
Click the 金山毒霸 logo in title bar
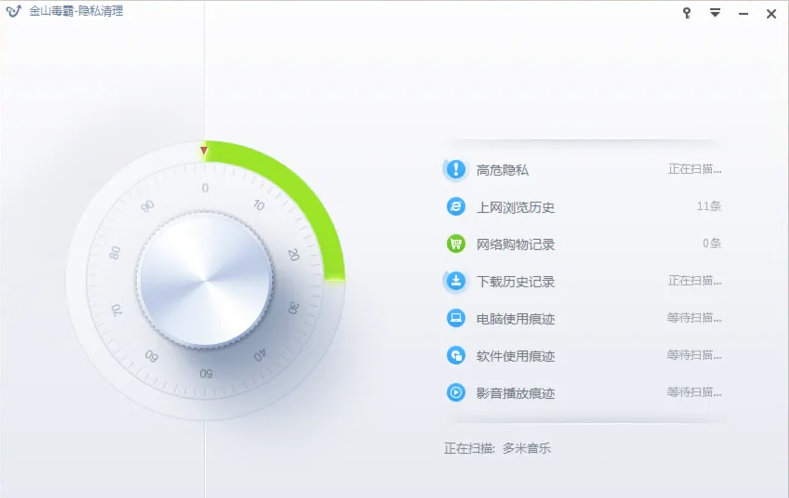(x=13, y=12)
